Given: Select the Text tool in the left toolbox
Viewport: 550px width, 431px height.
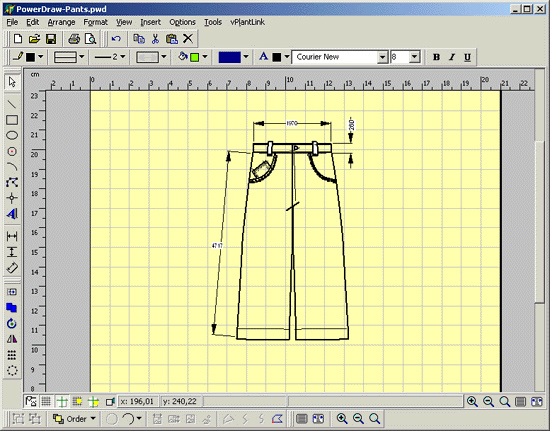Looking at the screenshot, I should [x=12, y=214].
